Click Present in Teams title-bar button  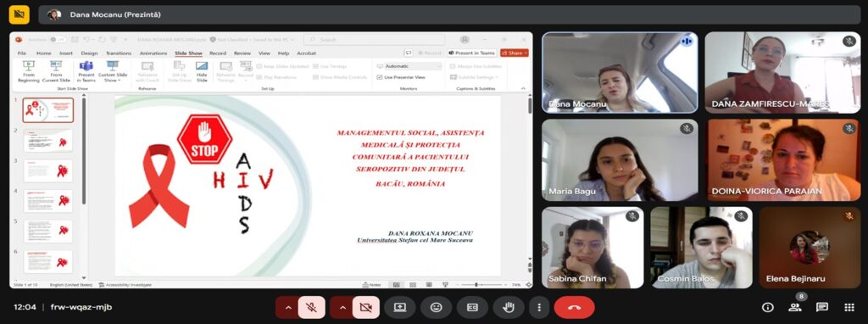click(471, 53)
